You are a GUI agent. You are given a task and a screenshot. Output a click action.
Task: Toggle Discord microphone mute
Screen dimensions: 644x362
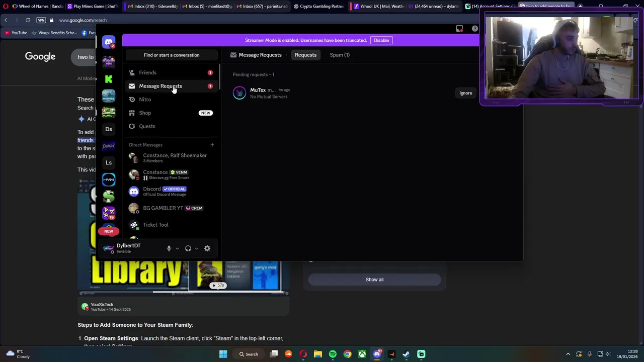[169, 248]
